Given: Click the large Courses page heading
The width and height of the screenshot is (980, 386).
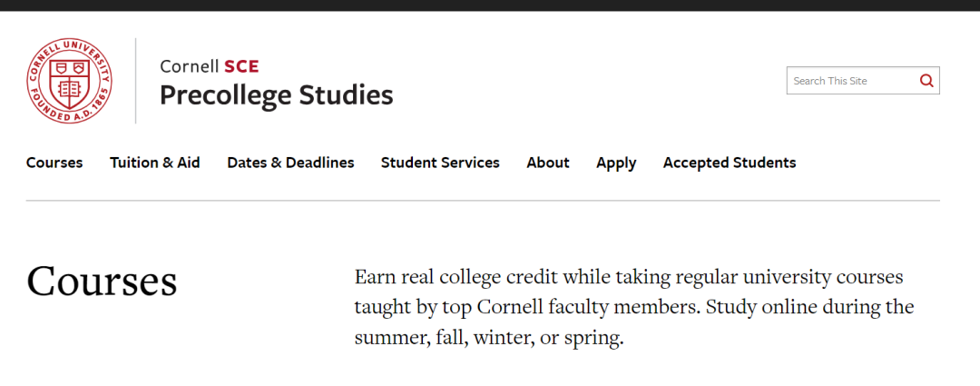Looking at the screenshot, I should tap(102, 282).
